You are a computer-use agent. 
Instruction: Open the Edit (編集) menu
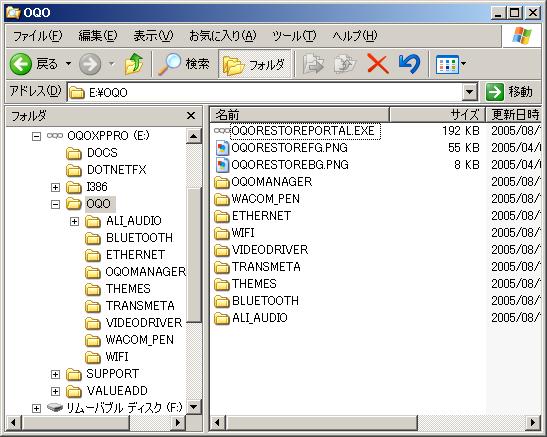pos(98,36)
